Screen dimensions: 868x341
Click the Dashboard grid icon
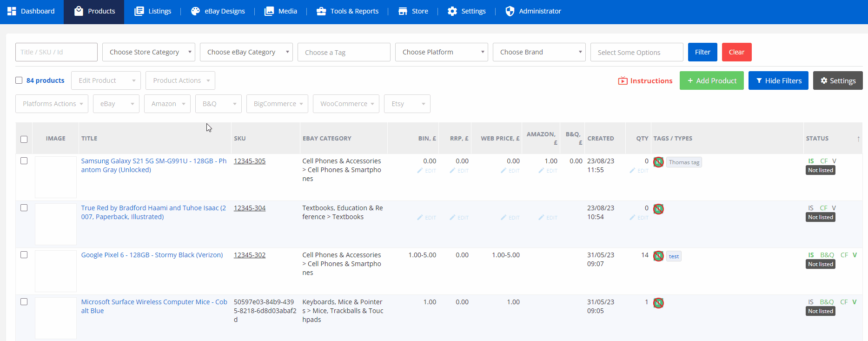coord(12,11)
